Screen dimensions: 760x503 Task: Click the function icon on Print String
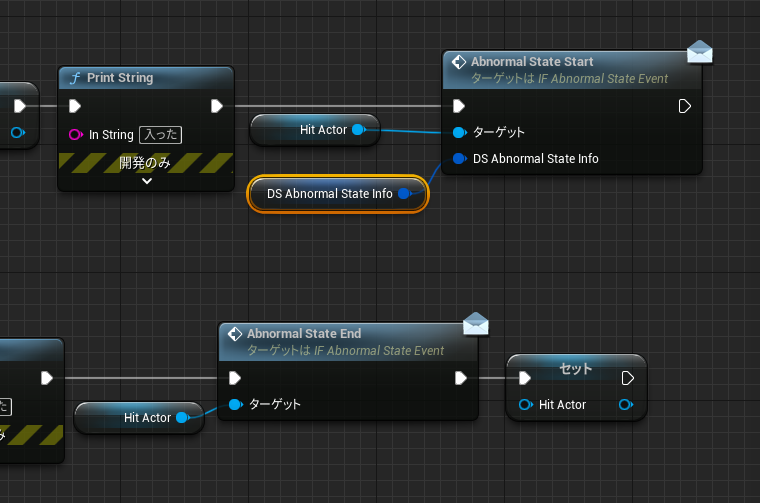point(75,78)
